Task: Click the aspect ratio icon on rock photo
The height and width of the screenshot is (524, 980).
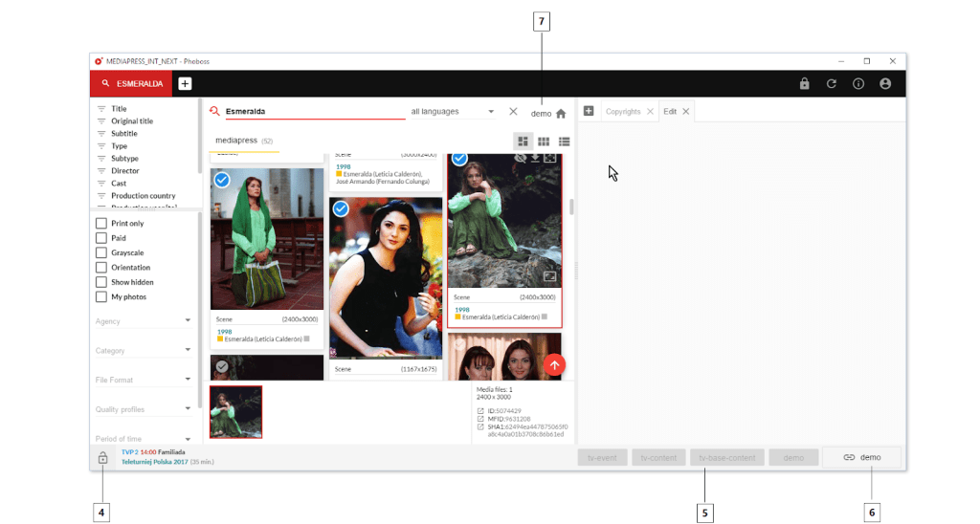Action: point(550,276)
